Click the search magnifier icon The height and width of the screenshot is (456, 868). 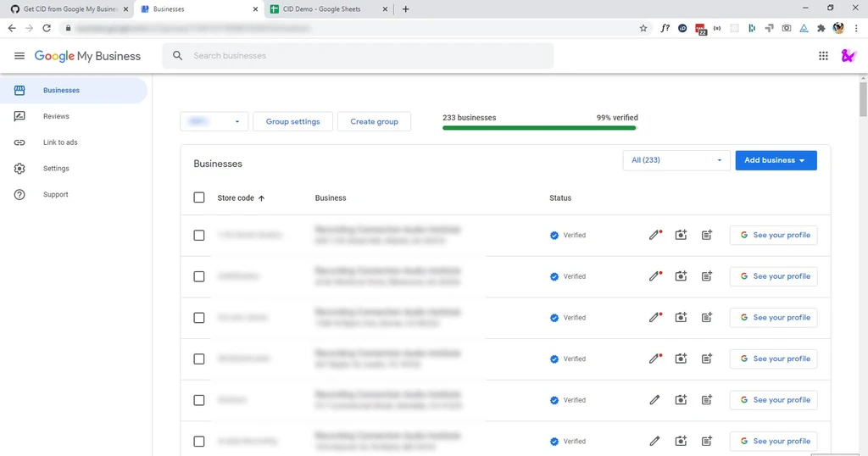[x=178, y=55]
